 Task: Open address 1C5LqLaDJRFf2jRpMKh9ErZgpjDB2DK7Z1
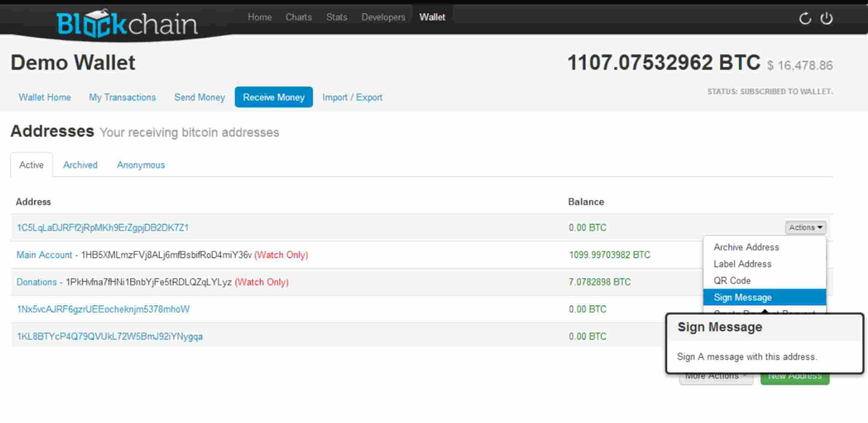coord(103,228)
